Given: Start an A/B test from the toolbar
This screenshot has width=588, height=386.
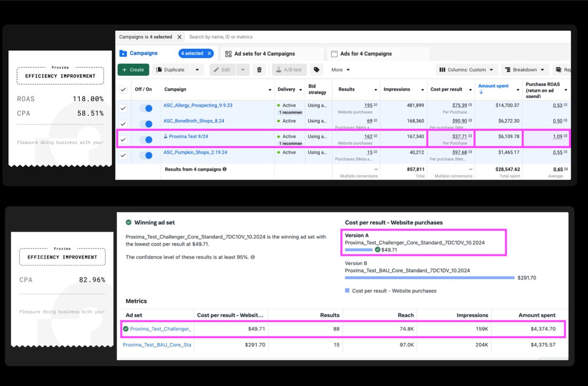Looking at the screenshot, I should coord(289,70).
